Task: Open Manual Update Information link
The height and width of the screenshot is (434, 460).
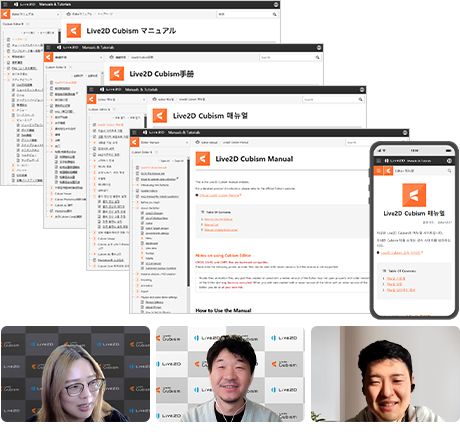Action: coord(221,230)
